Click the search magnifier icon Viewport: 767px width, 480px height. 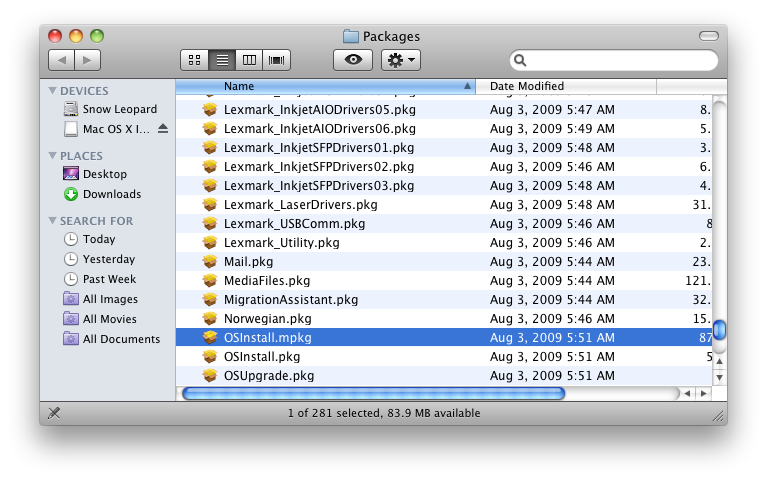520,60
